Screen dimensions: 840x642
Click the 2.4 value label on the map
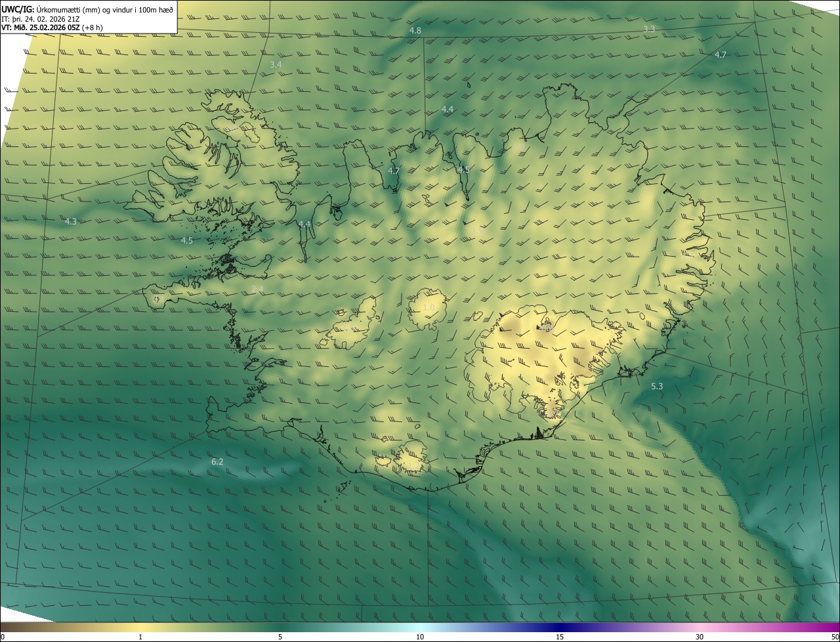click(x=257, y=289)
